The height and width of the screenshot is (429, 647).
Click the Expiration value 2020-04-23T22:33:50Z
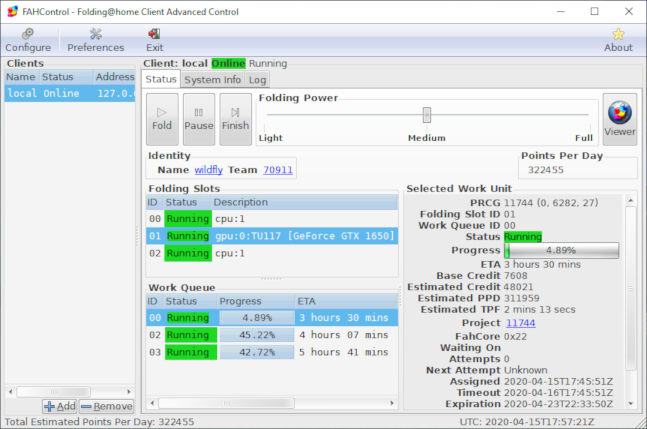(x=558, y=404)
